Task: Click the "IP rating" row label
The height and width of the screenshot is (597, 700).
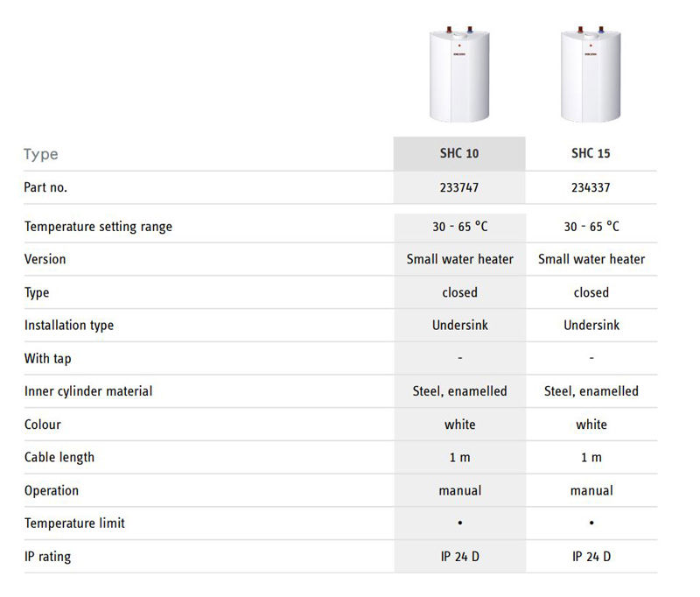Action: (x=48, y=556)
